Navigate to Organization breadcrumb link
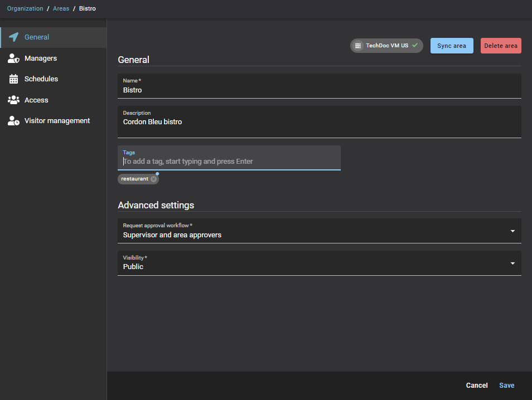 (25, 9)
